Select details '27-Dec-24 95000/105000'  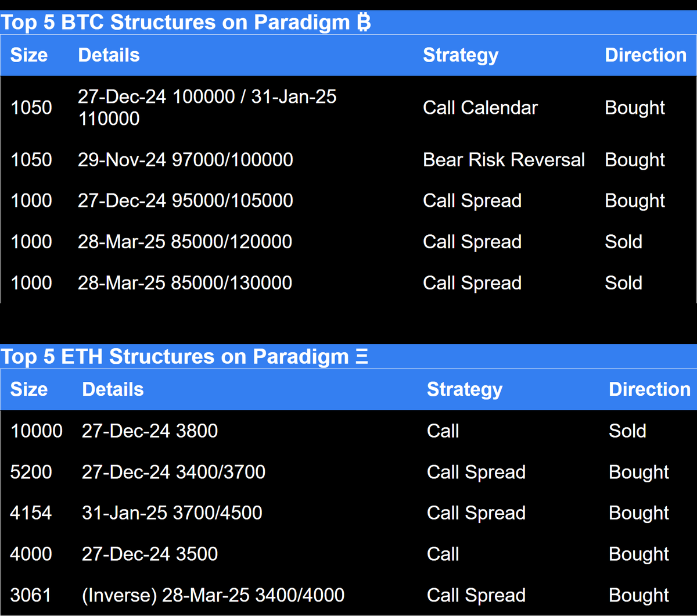[185, 200]
